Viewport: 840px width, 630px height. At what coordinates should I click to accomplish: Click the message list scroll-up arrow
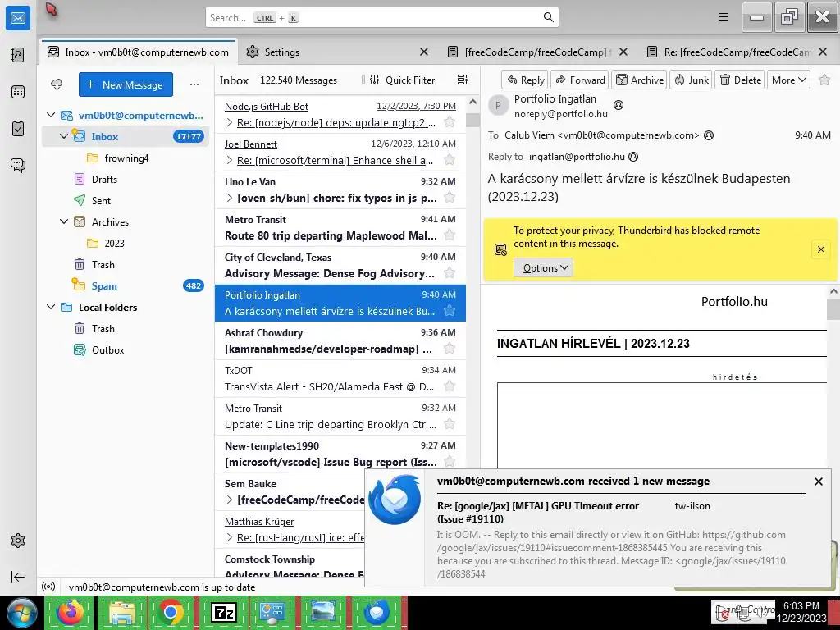pyautogui.click(x=472, y=101)
